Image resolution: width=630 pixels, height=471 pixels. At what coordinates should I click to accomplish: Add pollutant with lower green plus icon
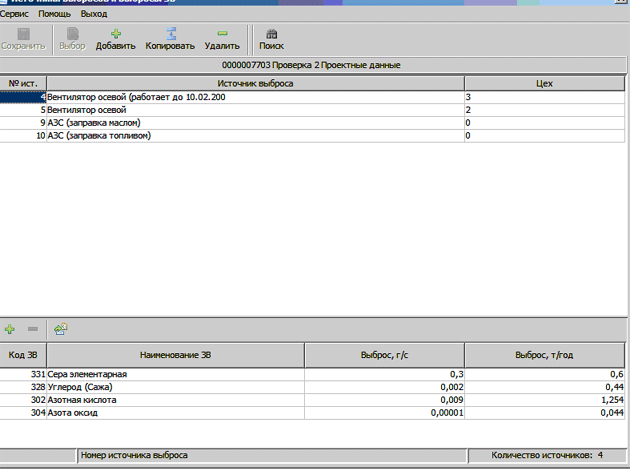coord(10,329)
